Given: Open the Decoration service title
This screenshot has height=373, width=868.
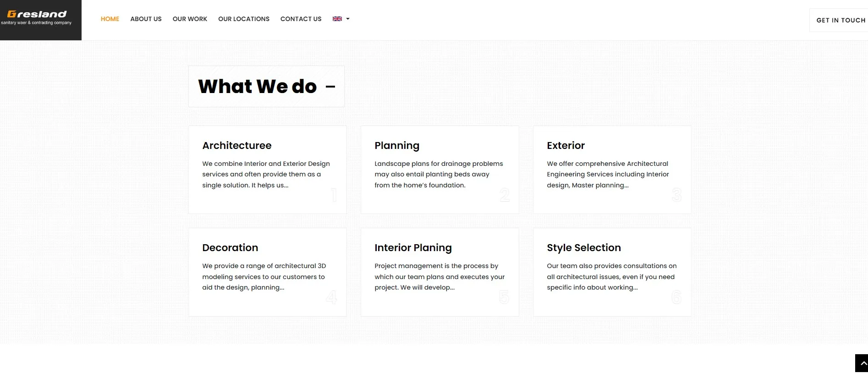Looking at the screenshot, I should (230, 247).
